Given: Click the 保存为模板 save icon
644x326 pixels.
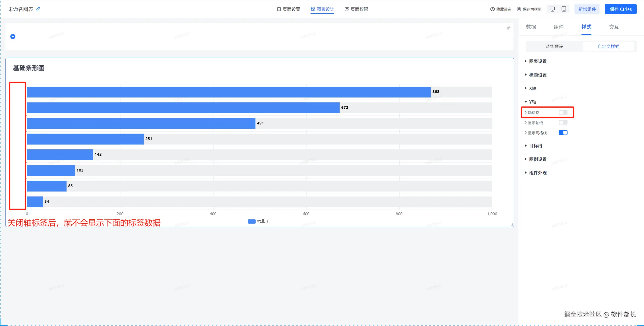Looking at the screenshot, I should click(x=519, y=9).
